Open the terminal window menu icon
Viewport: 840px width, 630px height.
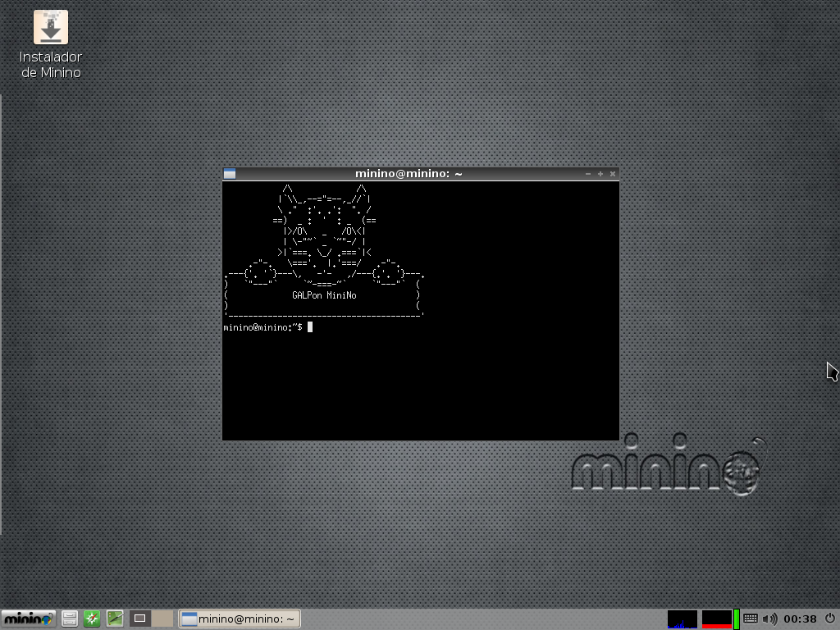pyautogui.click(x=230, y=174)
